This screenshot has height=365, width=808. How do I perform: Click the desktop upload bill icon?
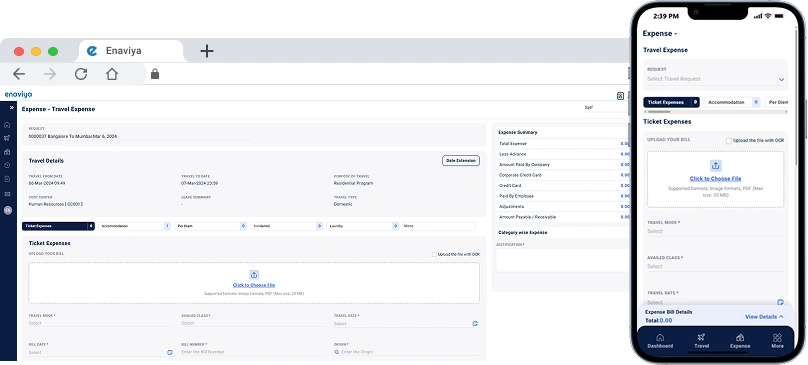click(x=254, y=275)
